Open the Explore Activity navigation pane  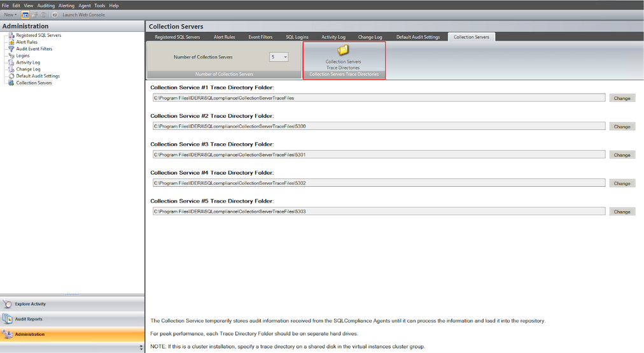point(73,304)
